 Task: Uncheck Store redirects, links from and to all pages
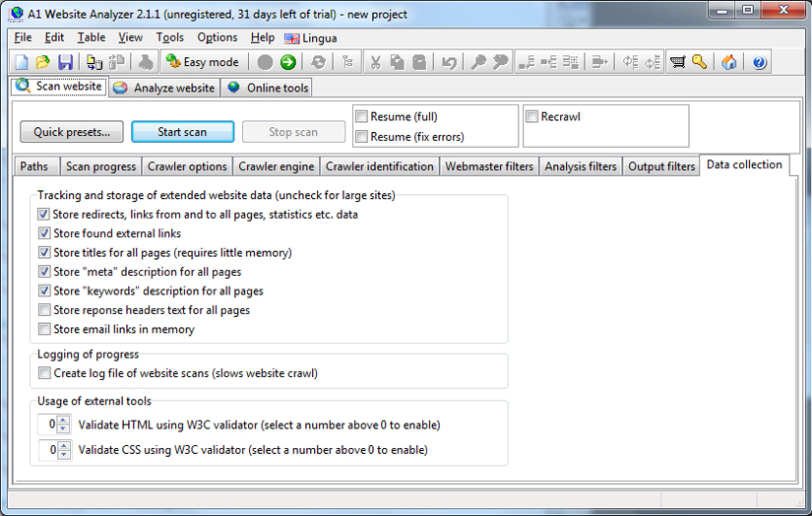(x=44, y=214)
